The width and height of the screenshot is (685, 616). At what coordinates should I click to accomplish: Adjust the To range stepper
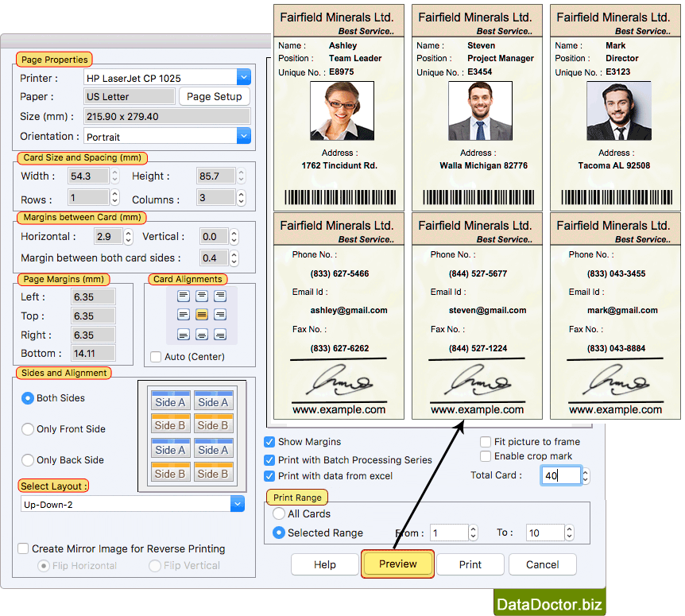[569, 533]
